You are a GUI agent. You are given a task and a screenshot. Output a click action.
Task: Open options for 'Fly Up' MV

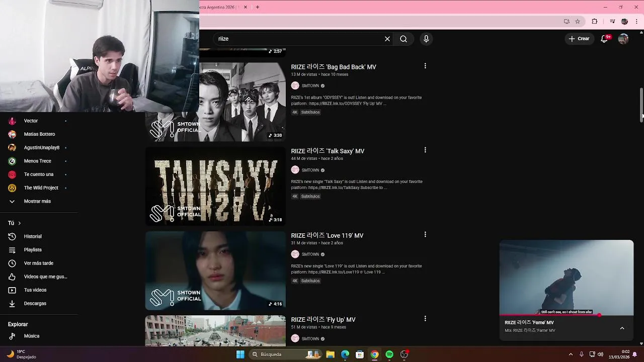tap(425, 318)
